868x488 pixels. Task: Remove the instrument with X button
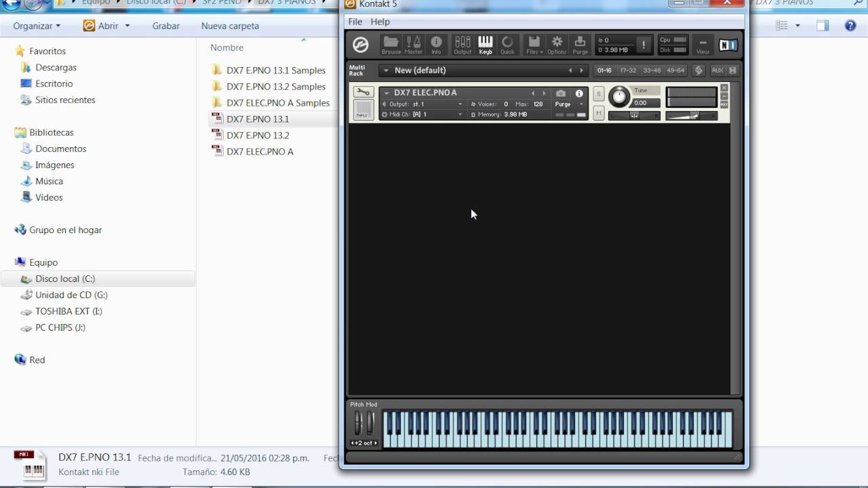click(724, 88)
